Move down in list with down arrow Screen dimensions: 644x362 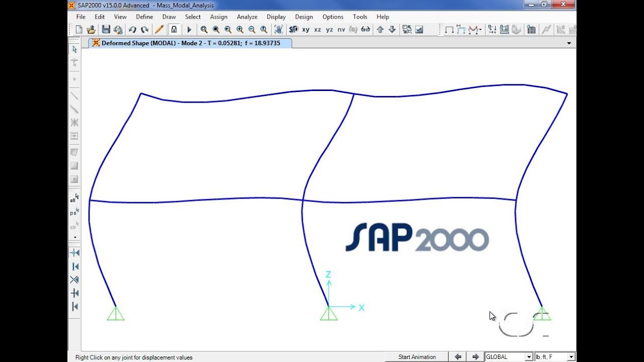coord(392,30)
